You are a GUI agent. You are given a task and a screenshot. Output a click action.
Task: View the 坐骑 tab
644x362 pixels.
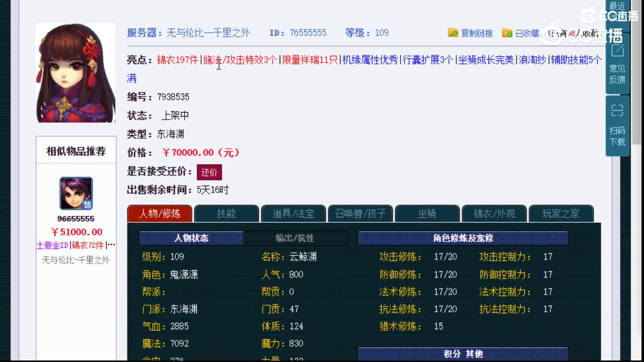coord(427,213)
